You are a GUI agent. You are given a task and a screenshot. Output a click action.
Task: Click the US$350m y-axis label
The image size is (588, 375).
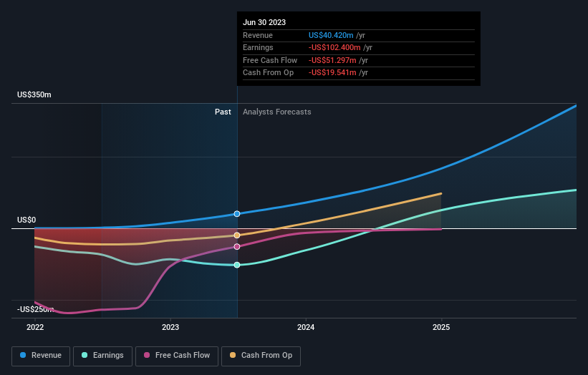[34, 94]
